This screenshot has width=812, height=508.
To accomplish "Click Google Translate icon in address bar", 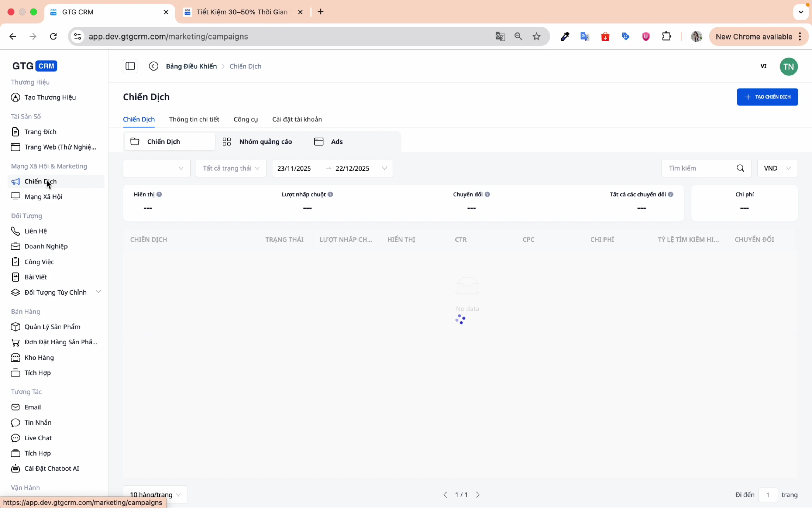I will pyautogui.click(x=500, y=36).
